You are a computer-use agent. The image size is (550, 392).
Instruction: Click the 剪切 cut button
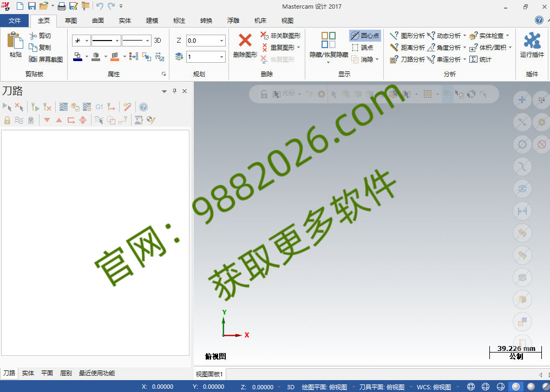(41, 36)
